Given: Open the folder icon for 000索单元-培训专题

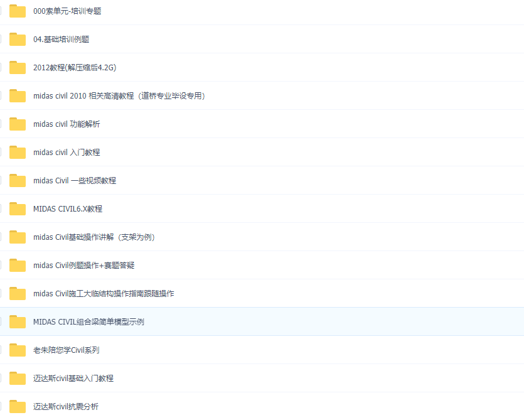Looking at the screenshot, I should [17, 11].
